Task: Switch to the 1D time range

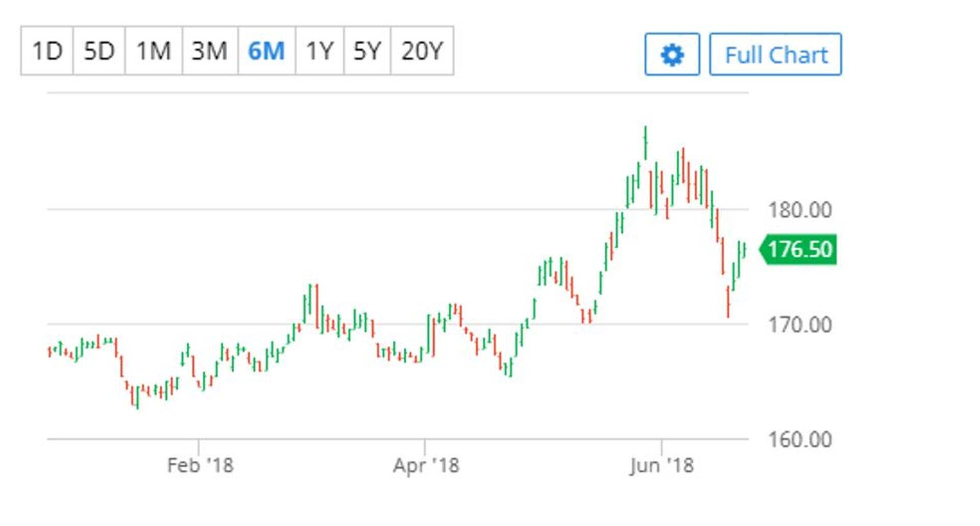Action: coord(47,51)
